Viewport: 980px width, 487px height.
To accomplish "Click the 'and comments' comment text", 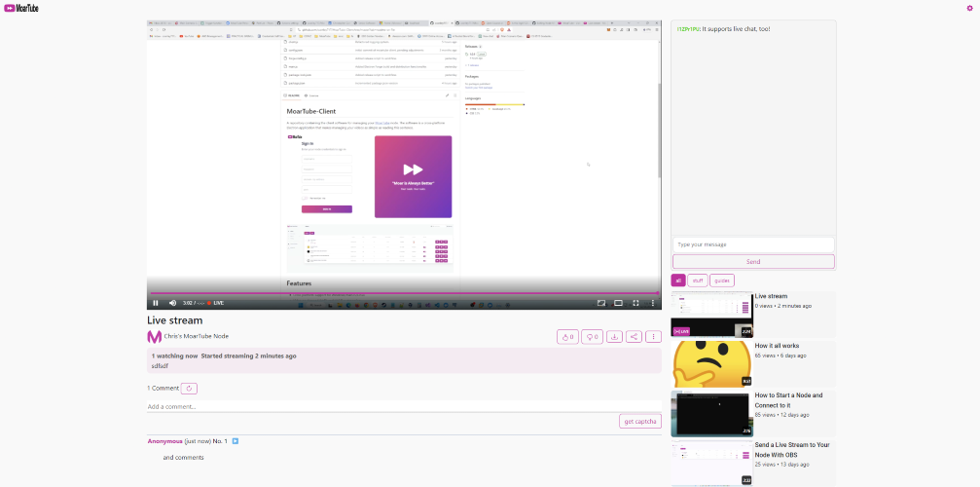I will click(x=183, y=458).
